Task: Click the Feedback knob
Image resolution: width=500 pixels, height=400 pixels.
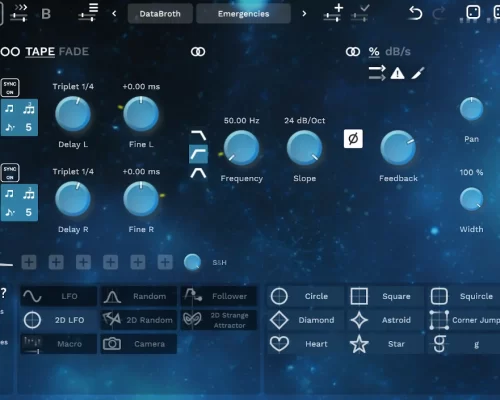Action: (398, 148)
